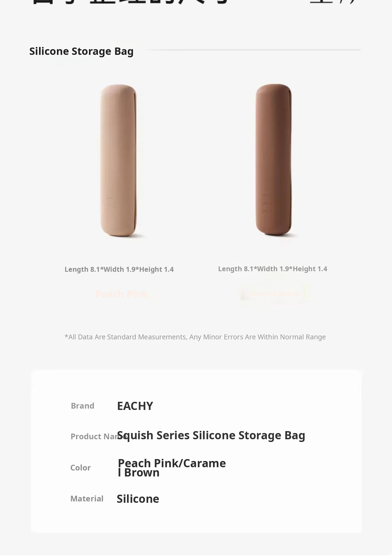Click the "Peach Pink/Caramel Brown" color value
The height and width of the screenshot is (556, 392).
(x=172, y=468)
